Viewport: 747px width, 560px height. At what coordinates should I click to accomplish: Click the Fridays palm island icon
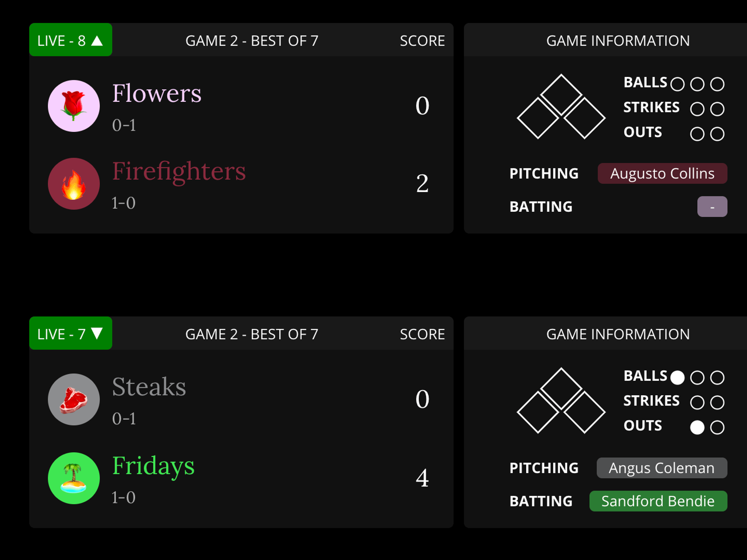[x=74, y=478]
